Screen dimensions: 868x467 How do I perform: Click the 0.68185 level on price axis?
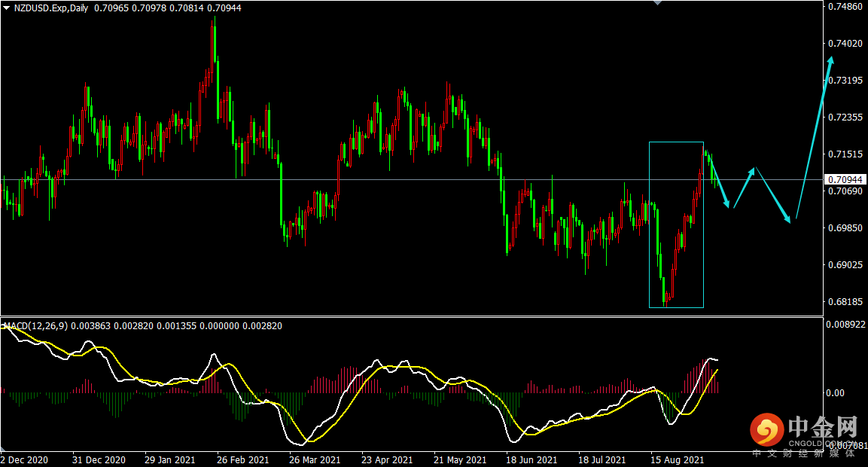pos(845,302)
